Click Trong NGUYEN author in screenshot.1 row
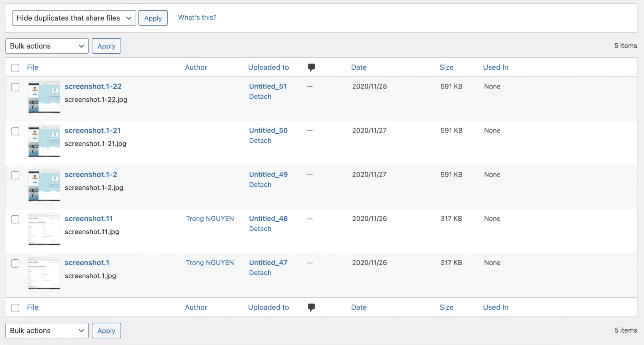This screenshot has height=345, width=644. [210, 263]
